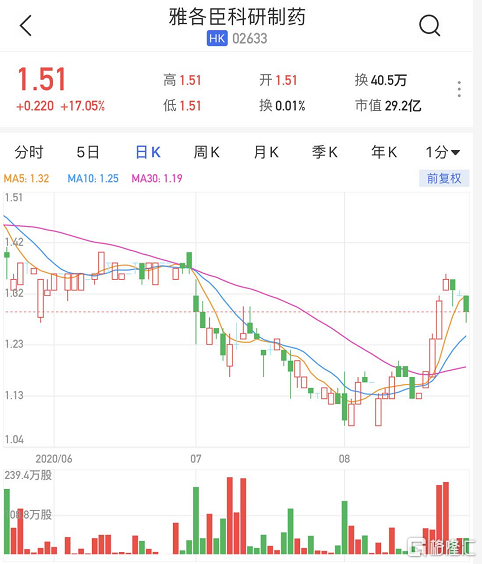This screenshot has height=564, width=482.
Task: Select the 月K chart tab
Action: [266, 153]
